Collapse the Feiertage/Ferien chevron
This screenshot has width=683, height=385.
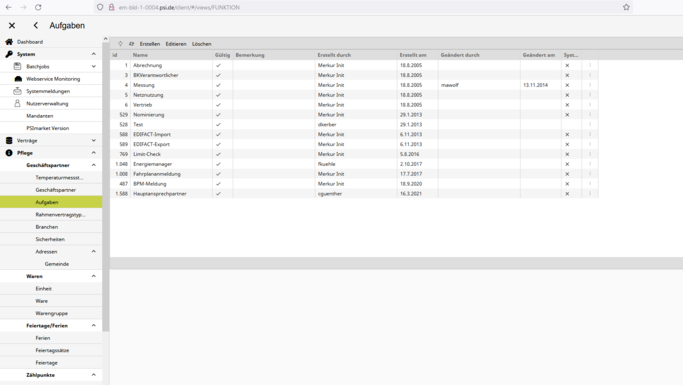point(94,325)
